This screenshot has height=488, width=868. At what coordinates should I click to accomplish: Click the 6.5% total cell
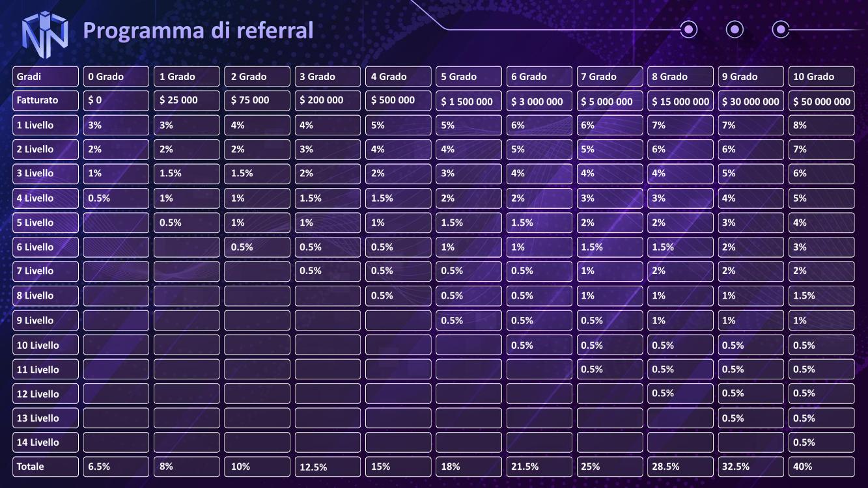[x=116, y=467]
